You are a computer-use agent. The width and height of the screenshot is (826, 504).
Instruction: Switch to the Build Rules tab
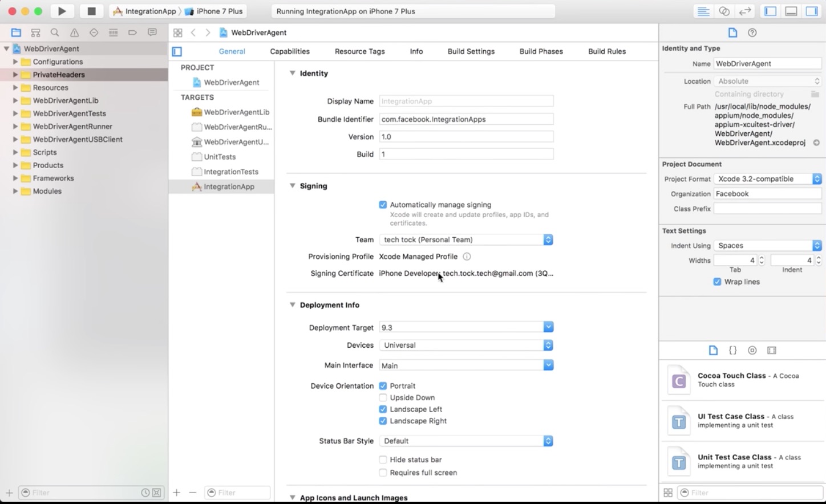[607, 51]
